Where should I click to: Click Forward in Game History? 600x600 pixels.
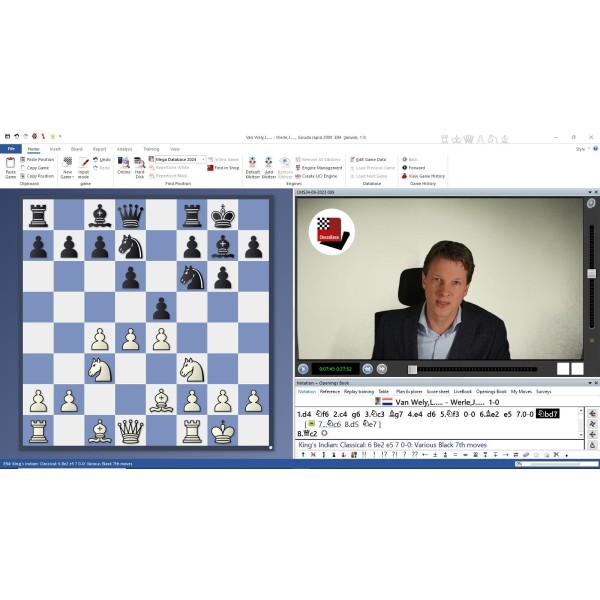(x=414, y=168)
